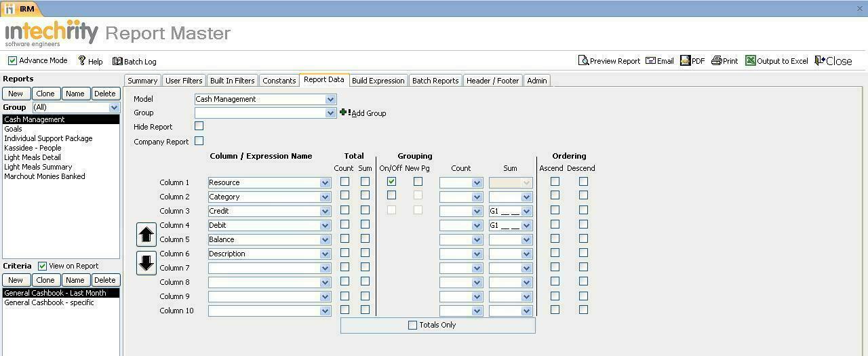The image size is (868, 356).
Task: Click Clone button under Criteria
Action: [x=45, y=280]
